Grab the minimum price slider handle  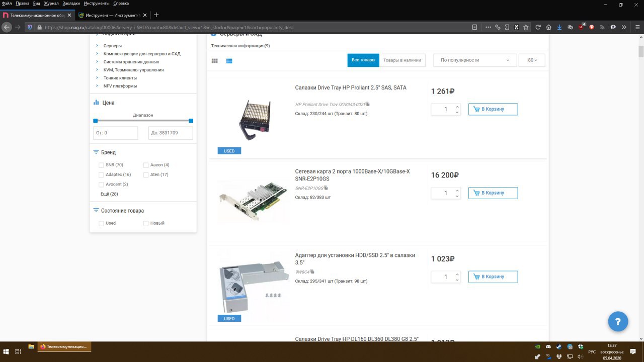point(96,121)
